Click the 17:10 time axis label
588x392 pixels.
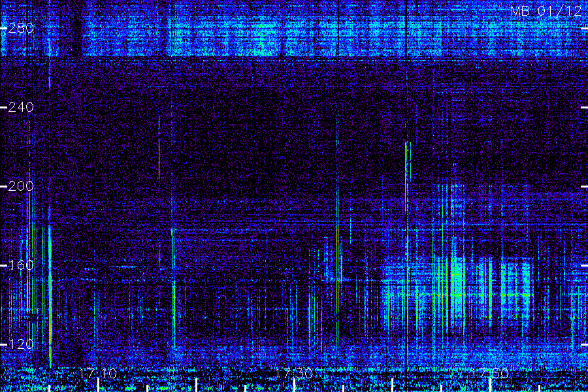(98, 373)
